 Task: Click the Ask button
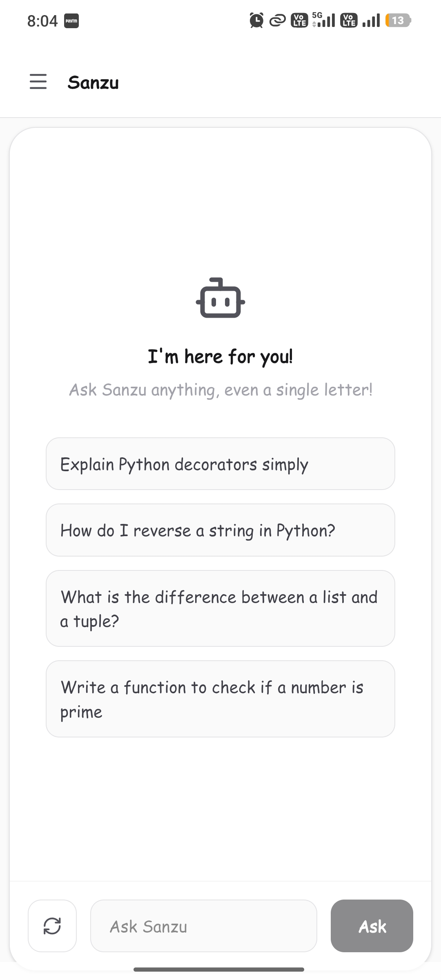[372, 926]
